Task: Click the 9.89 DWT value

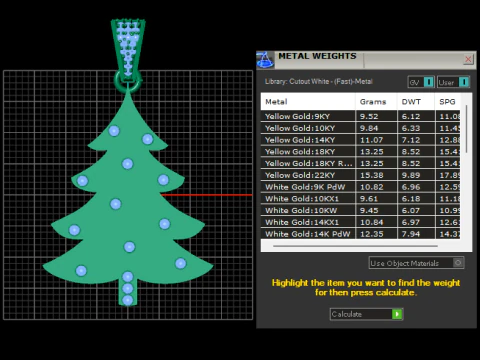Action: [411, 175]
